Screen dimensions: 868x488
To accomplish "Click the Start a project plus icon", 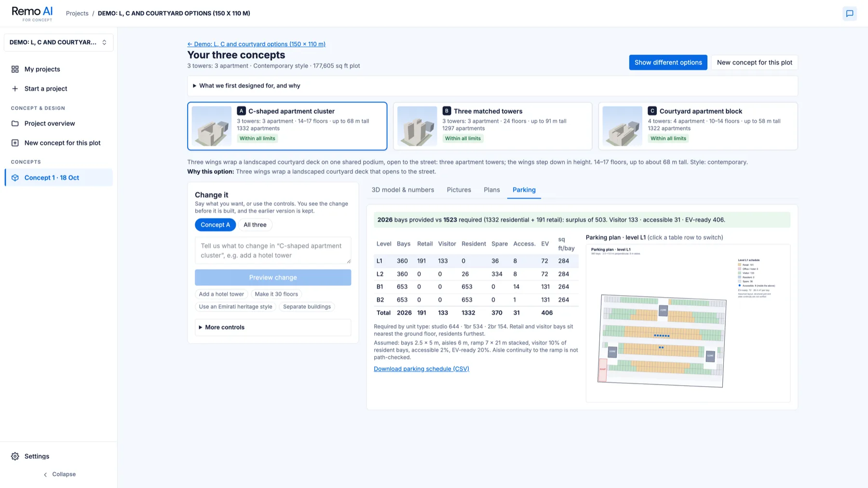I will pos(15,89).
